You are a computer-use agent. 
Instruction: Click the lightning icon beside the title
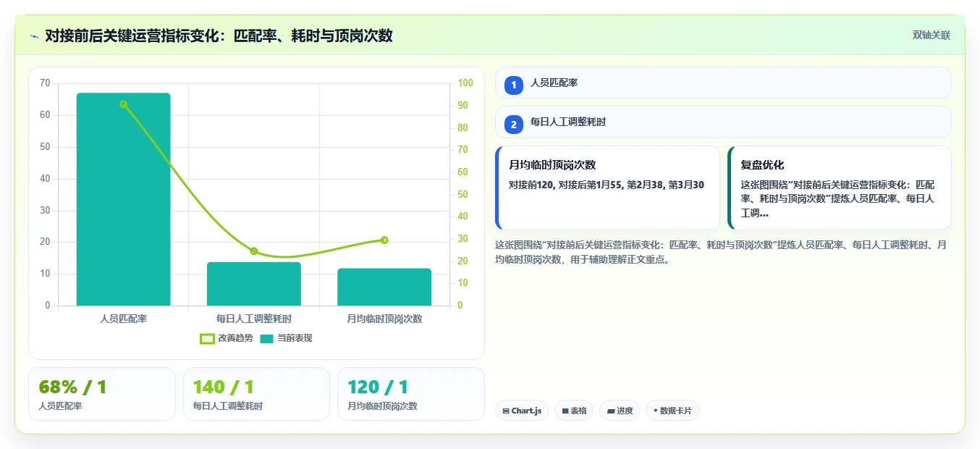pos(35,36)
